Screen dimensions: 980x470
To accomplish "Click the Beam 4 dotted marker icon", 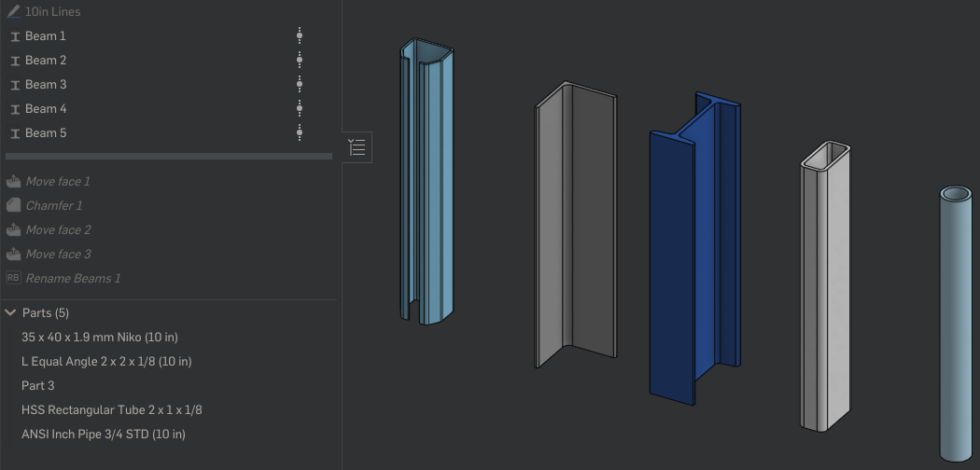I will pos(300,108).
